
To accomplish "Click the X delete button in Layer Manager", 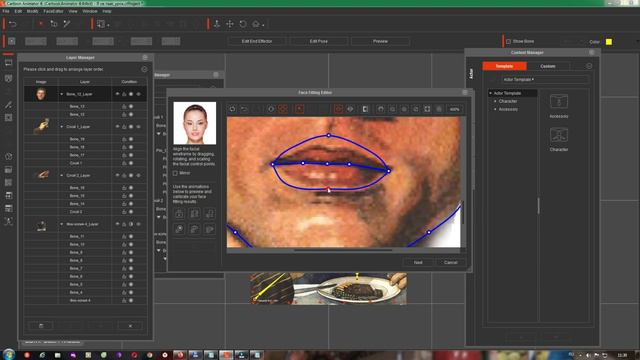I will pyautogui.click(x=130, y=326).
